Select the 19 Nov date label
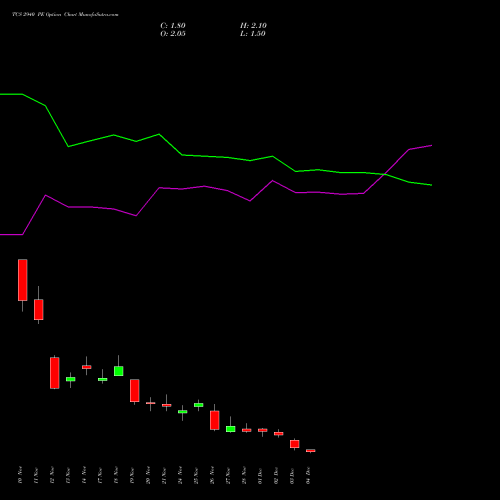The image size is (500, 500). 132,475
